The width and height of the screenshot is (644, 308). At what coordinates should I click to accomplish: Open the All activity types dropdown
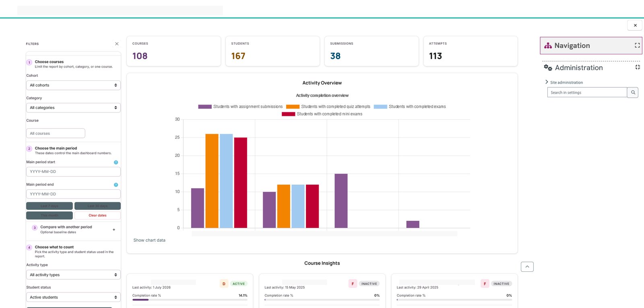point(73,275)
